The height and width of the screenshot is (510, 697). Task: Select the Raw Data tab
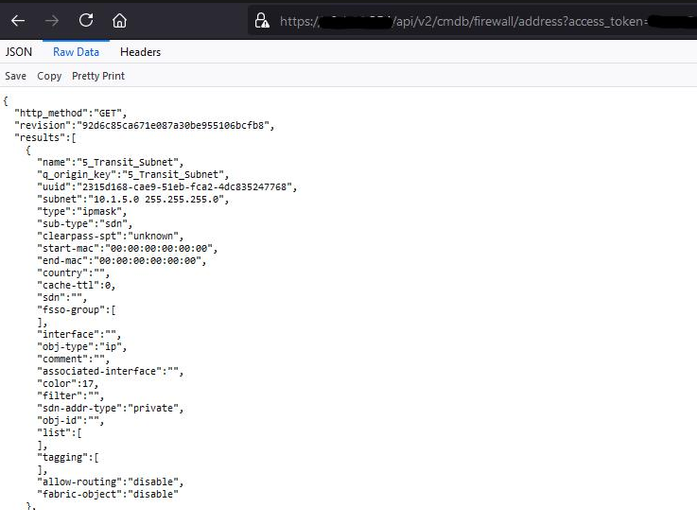tap(76, 52)
